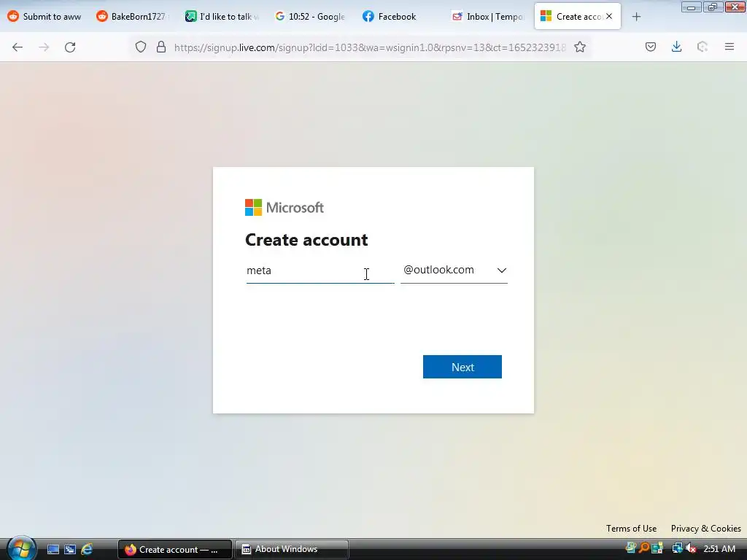Switch to the Inbox | Tempo tab

488,17
